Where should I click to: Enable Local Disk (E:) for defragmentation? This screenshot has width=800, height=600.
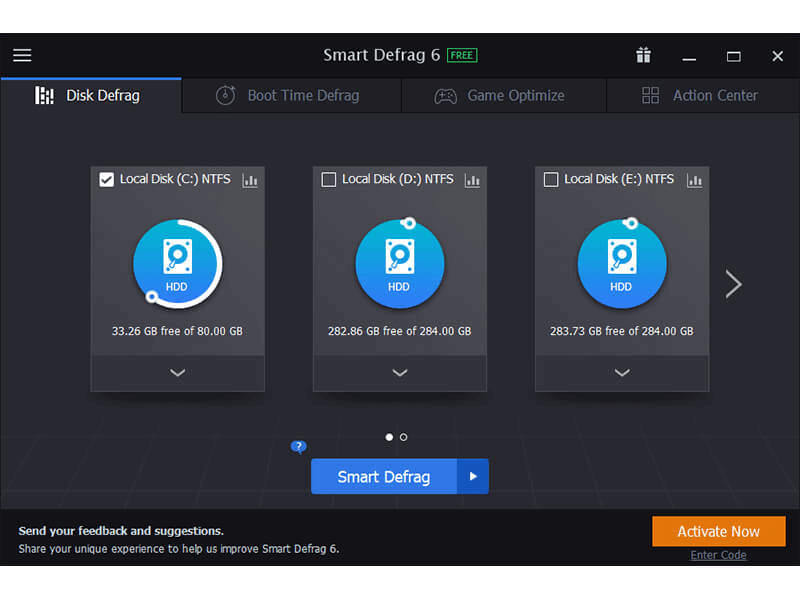coord(550,180)
